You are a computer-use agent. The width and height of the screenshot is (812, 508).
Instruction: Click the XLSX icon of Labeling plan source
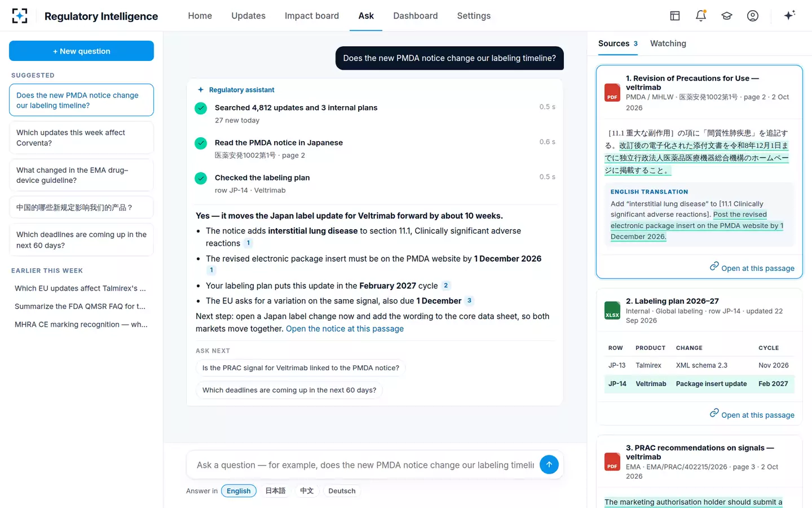point(612,310)
